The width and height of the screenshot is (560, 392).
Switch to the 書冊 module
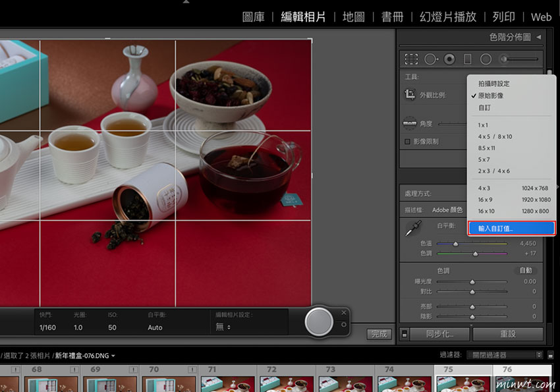[x=392, y=16]
